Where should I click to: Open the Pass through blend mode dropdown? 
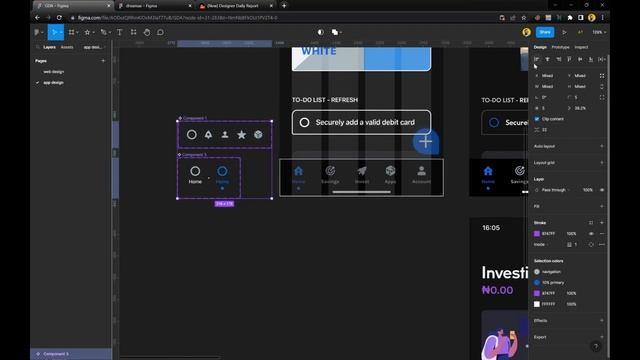(555, 190)
